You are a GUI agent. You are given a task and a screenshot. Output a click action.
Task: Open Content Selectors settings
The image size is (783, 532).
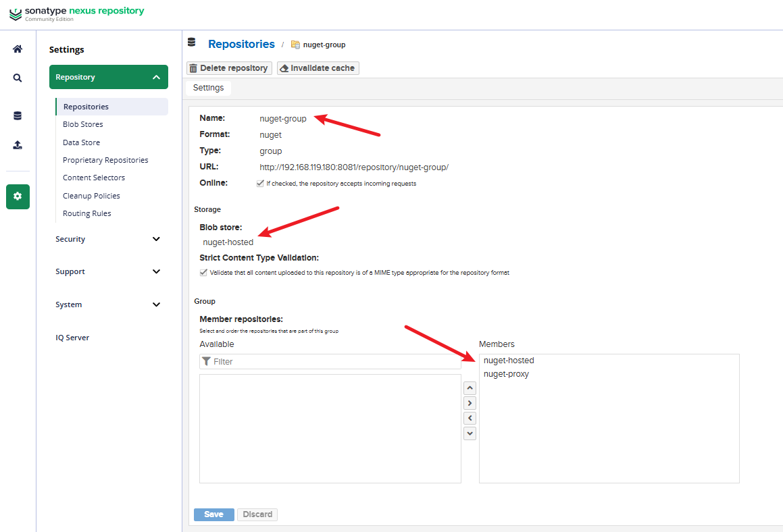[94, 178]
